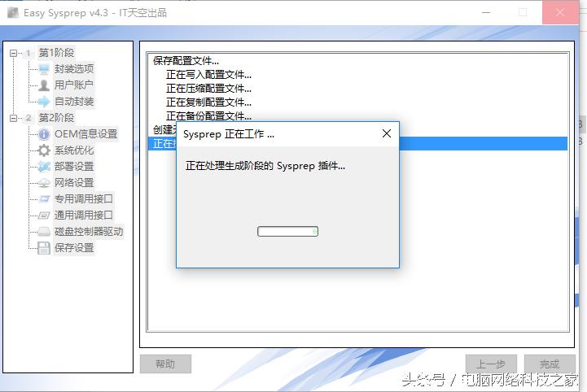The width and height of the screenshot is (587, 392).
Task: Select the 部署设置 icon
Action: click(44, 167)
